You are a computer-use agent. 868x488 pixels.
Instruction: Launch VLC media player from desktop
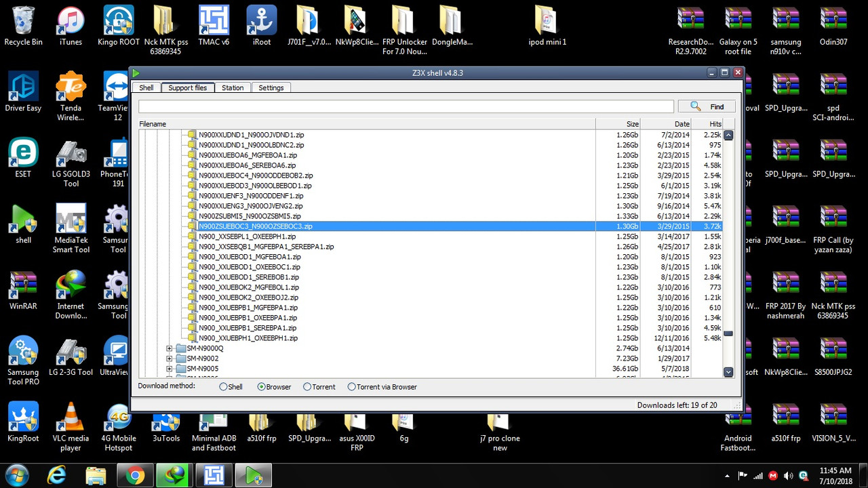pos(71,427)
